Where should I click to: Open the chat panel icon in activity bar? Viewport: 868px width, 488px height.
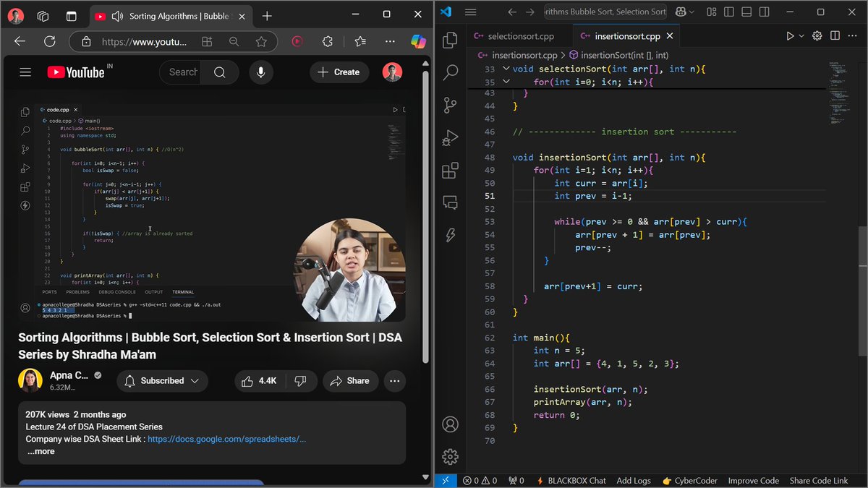pyautogui.click(x=450, y=202)
